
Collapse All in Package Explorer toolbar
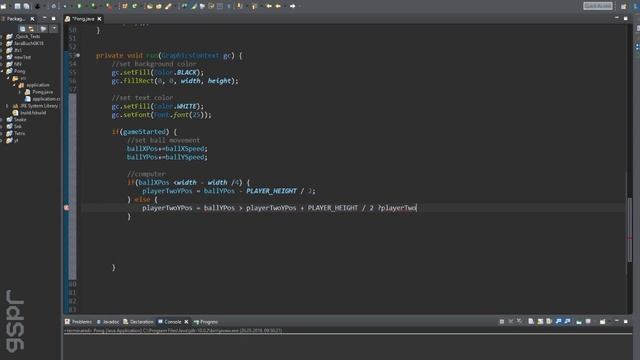pos(22,29)
